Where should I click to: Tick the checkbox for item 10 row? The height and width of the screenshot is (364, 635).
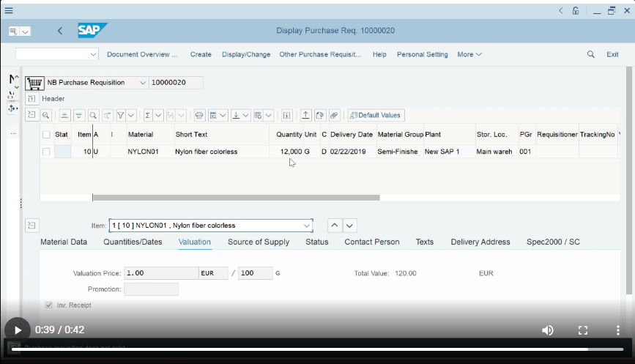[x=46, y=152]
